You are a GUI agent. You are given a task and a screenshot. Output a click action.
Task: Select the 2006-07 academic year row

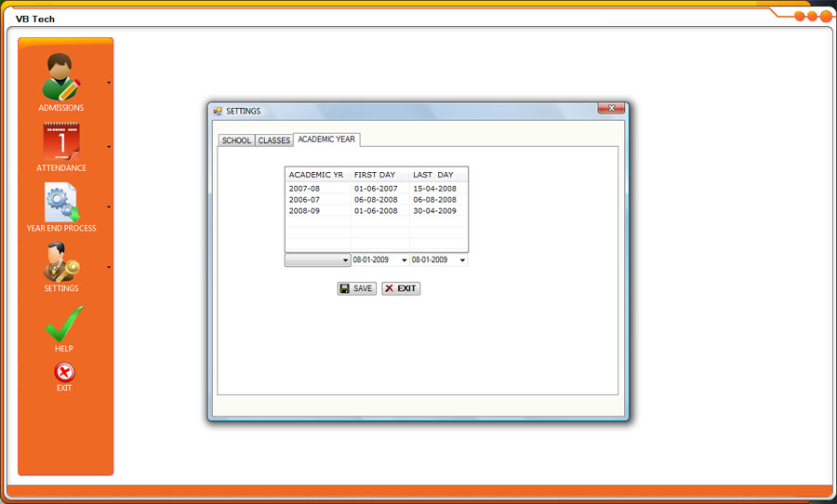coord(377,200)
